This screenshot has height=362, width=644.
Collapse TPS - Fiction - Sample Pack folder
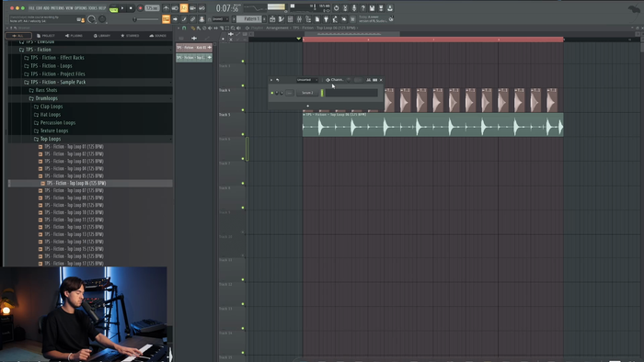(x=58, y=82)
